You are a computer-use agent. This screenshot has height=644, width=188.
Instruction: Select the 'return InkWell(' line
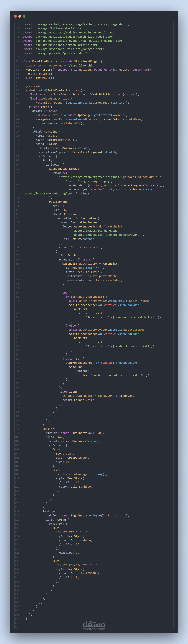[41, 107]
